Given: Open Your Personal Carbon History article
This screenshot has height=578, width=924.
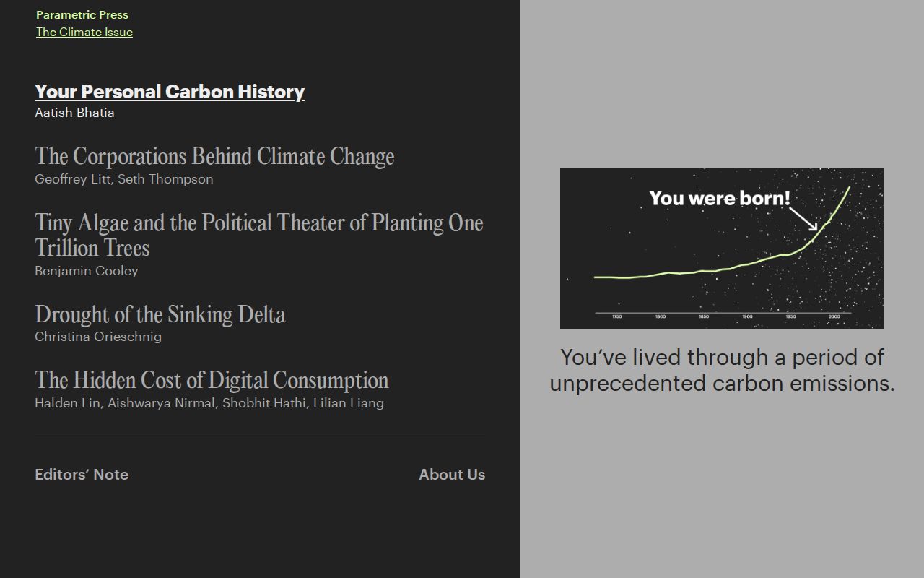Looking at the screenshot, I should click(170, 92).
